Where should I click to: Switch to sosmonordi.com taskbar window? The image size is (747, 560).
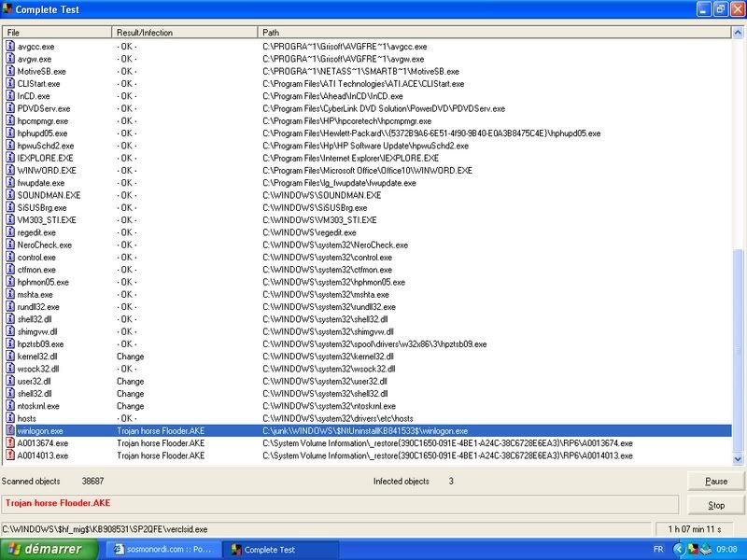coord(163,549)
